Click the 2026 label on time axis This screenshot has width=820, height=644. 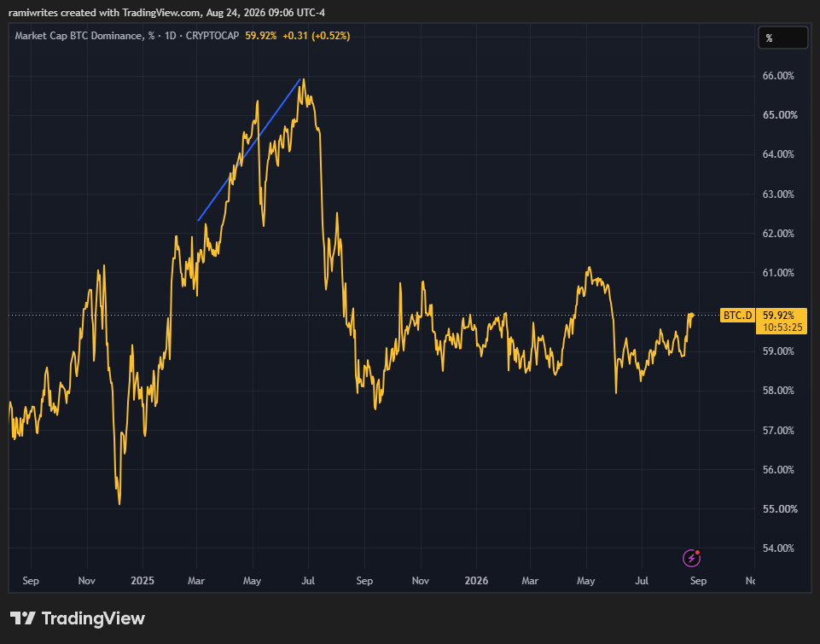[x=476, y=581]
